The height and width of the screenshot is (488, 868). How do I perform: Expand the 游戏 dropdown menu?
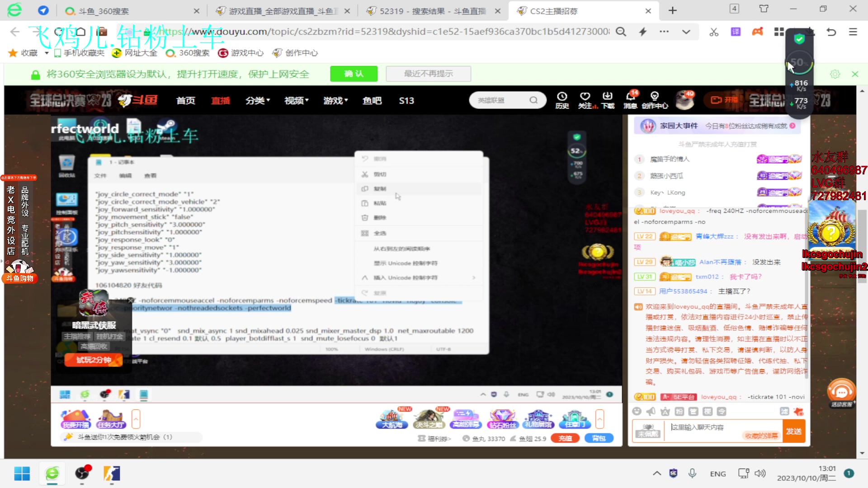coord(335,100)
